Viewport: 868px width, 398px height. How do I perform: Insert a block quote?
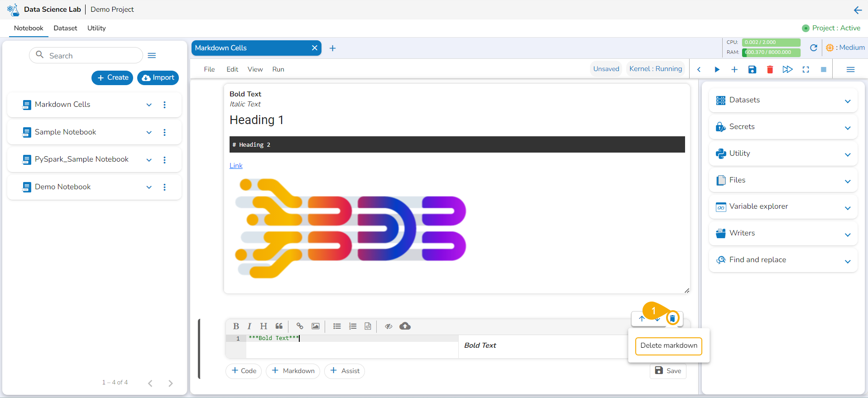279,326
